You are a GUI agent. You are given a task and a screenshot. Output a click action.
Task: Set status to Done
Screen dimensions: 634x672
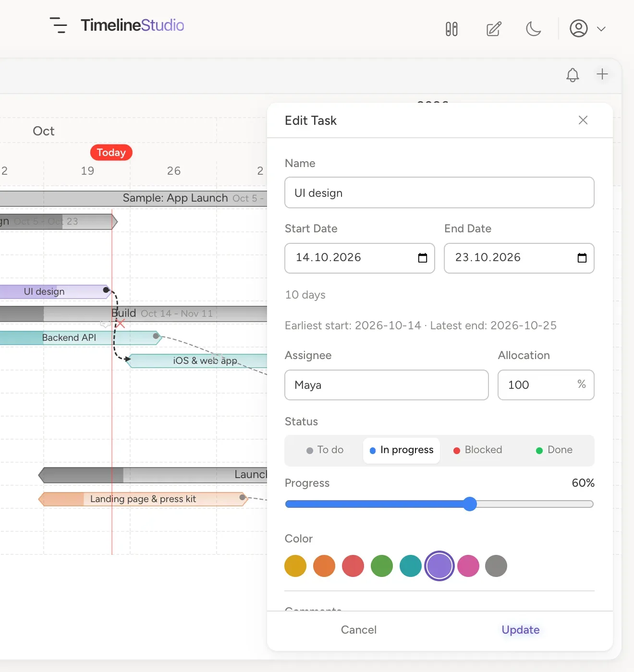(554, 450)
